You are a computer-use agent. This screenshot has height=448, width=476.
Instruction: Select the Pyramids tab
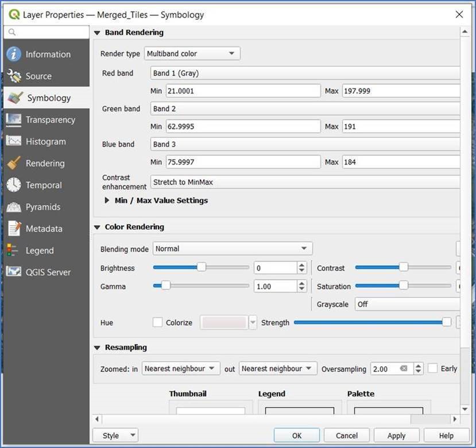(x=47, y=207)
